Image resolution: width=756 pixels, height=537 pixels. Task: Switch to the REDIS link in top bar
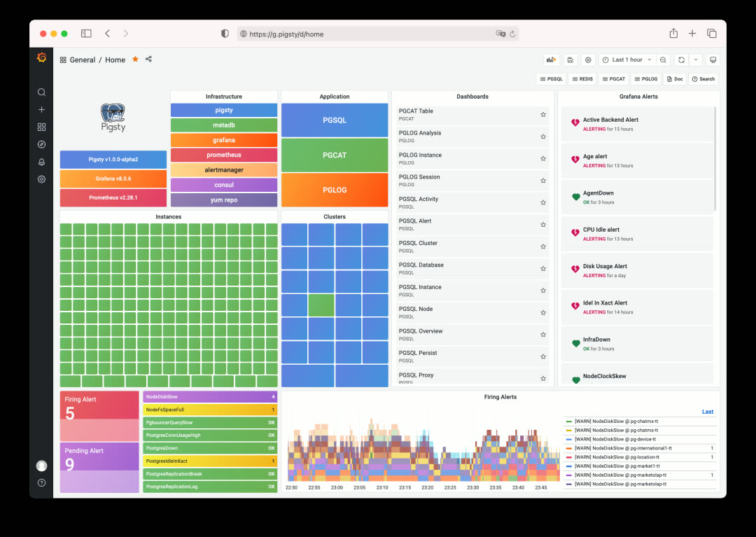[x=582, y=78]
